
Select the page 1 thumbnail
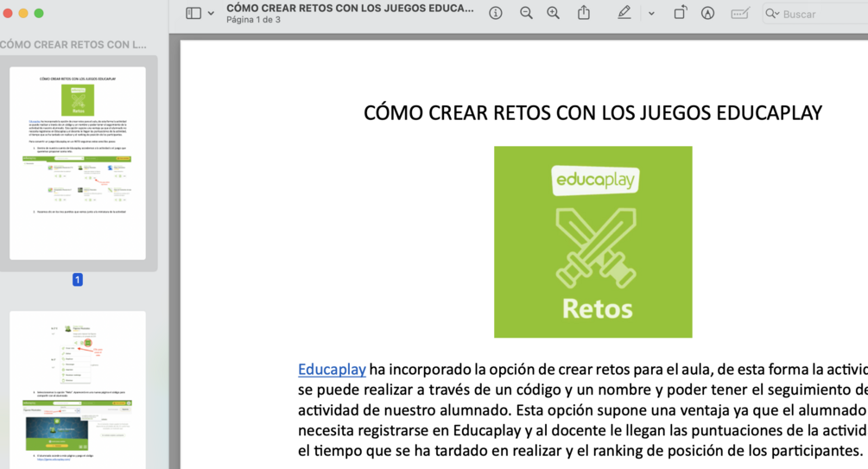(78, 163)
